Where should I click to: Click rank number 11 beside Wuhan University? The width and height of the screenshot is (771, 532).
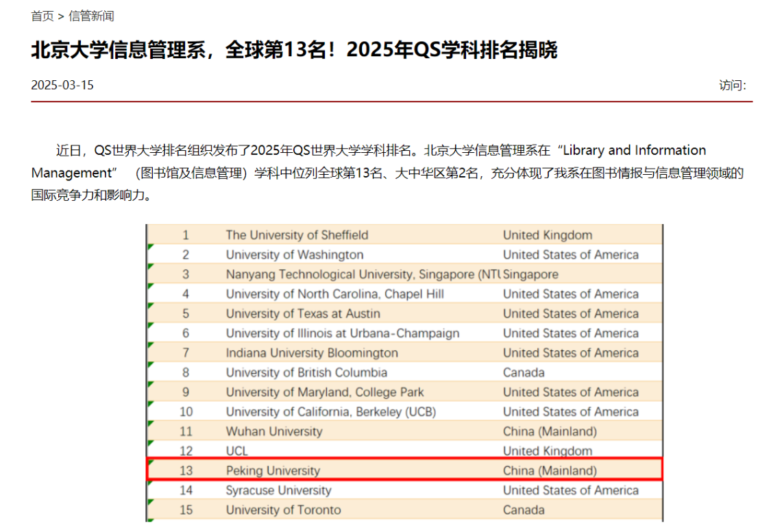coord(186,432)
